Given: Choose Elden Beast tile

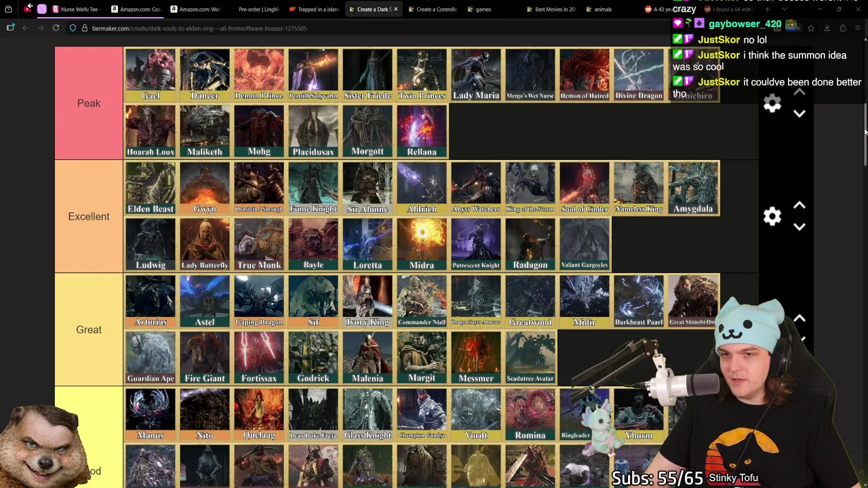Looking at the screenshot, I should coord(151,188).
